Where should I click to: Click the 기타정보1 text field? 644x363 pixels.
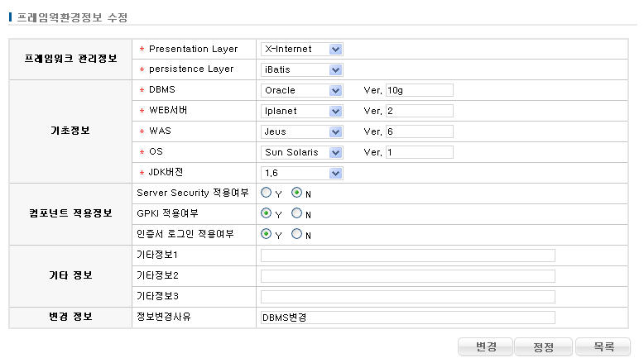tap(407, 256)
